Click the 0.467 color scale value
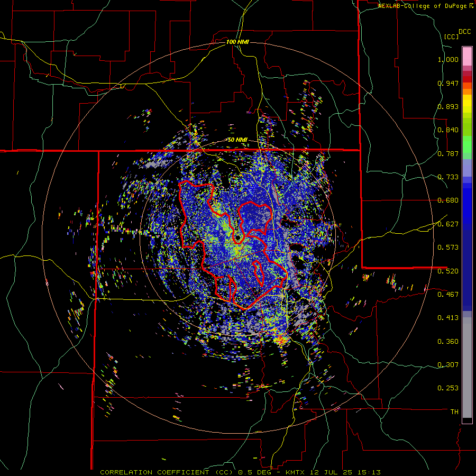This screenshot has height=476, width=476. click(x=448, y=295)
